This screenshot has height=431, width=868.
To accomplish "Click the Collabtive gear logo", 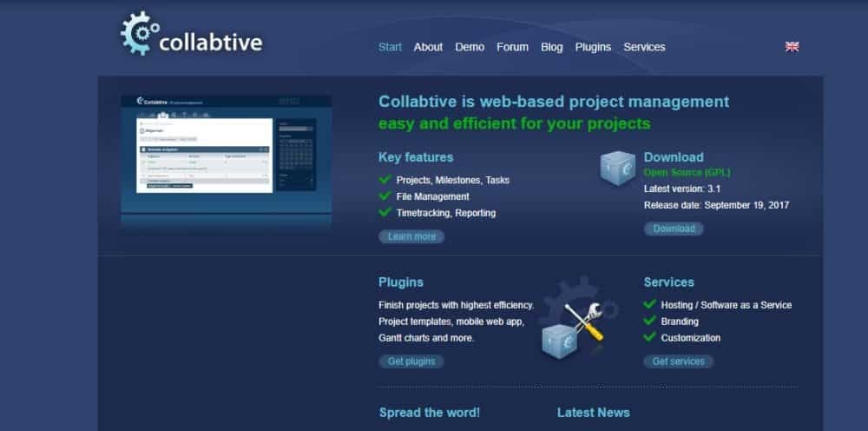I will point(137,34).
